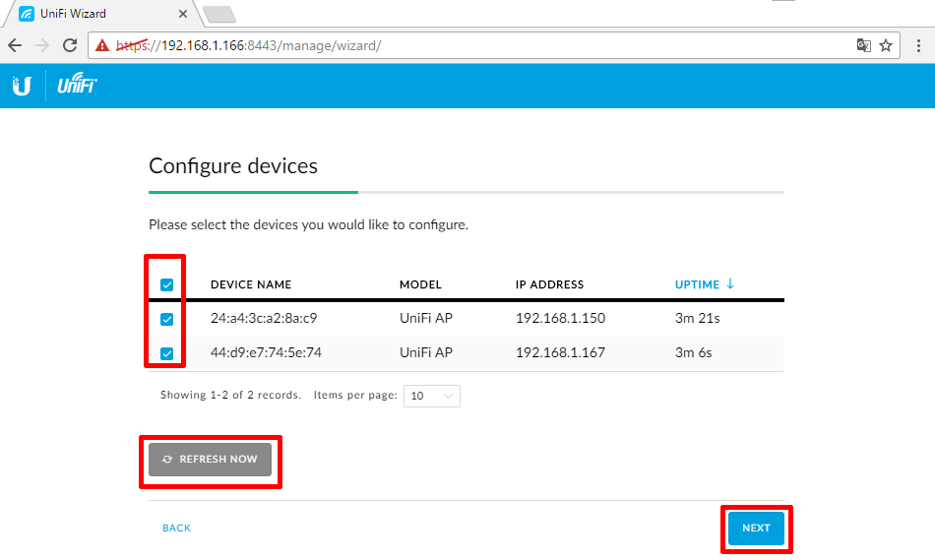Click uptime value 3m 21s
This screenshot has width=935, height=560.
coord(697,319)
